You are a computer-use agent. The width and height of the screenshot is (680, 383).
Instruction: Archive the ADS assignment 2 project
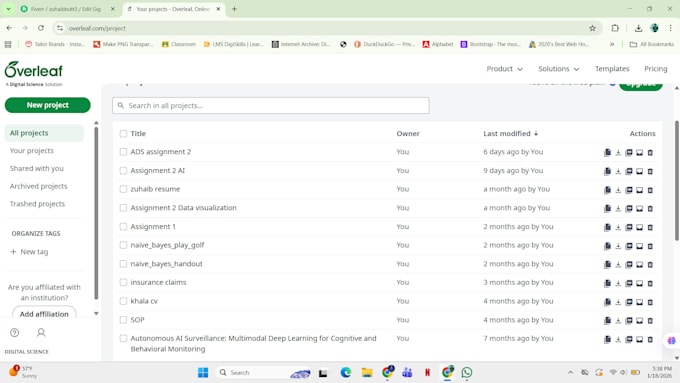click(639, 152)
